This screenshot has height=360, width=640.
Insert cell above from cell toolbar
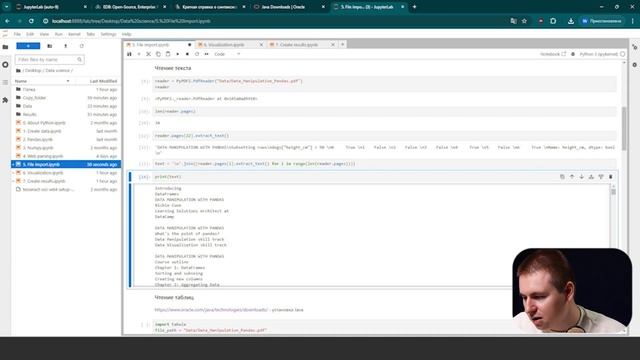coord(591,177)
